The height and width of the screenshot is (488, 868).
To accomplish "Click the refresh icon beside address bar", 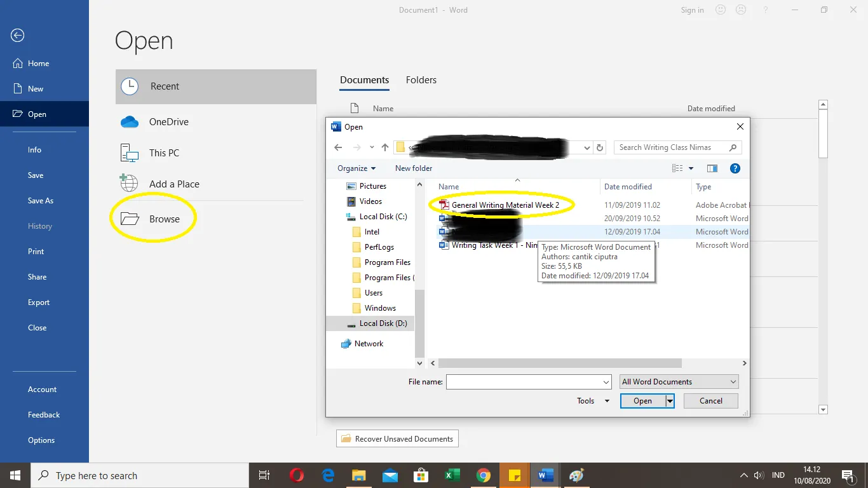I will point(600,147).
